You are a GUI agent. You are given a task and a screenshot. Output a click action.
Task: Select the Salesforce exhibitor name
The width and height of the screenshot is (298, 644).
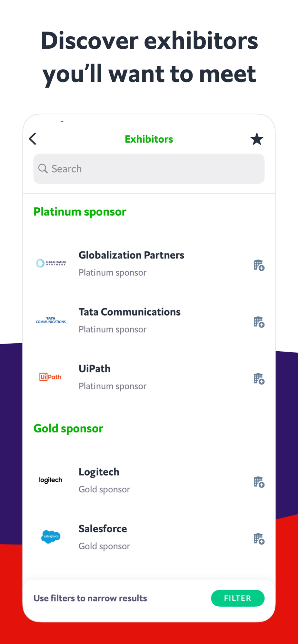[103, 529]
